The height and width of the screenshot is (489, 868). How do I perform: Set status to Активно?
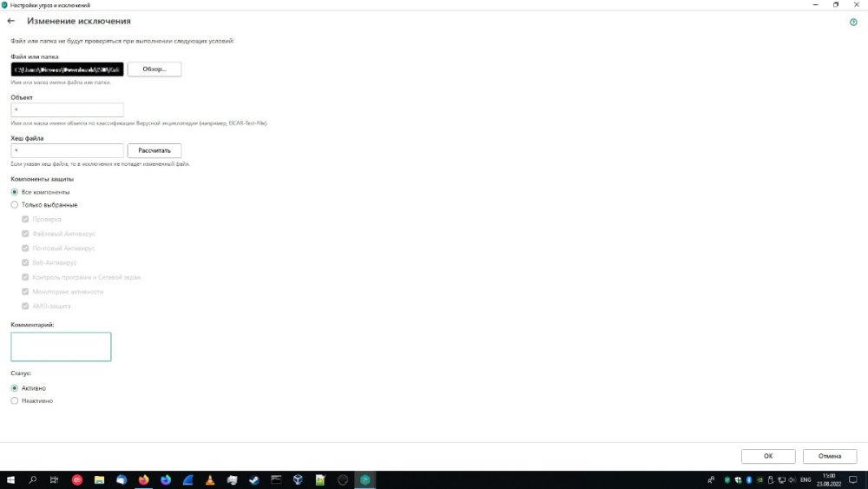click(x=15, y=388)
